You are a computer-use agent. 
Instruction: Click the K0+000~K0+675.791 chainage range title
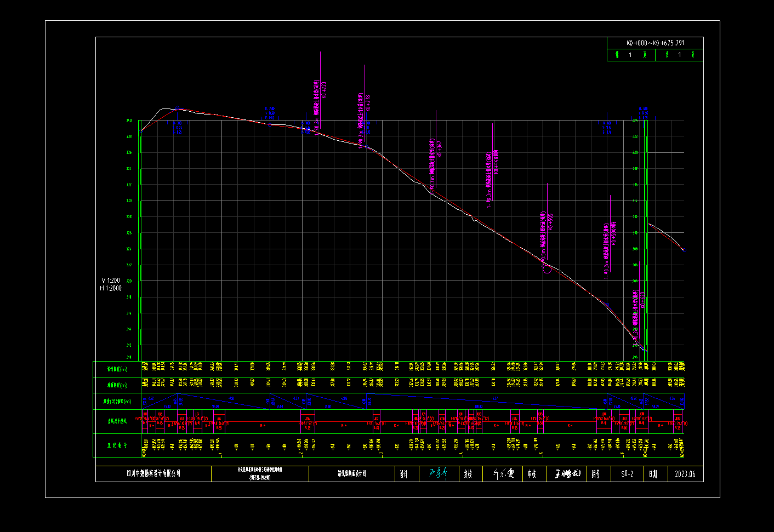tap(655, 43)
